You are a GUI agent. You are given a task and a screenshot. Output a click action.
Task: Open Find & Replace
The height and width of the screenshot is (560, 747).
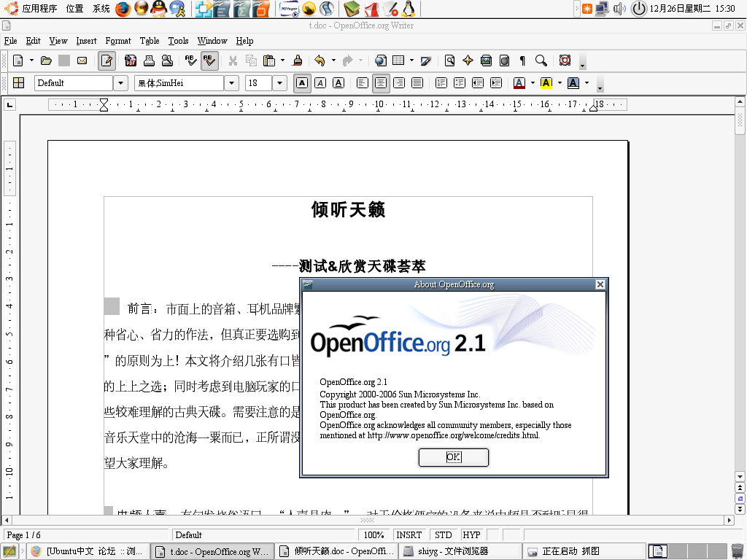(449, 61)
